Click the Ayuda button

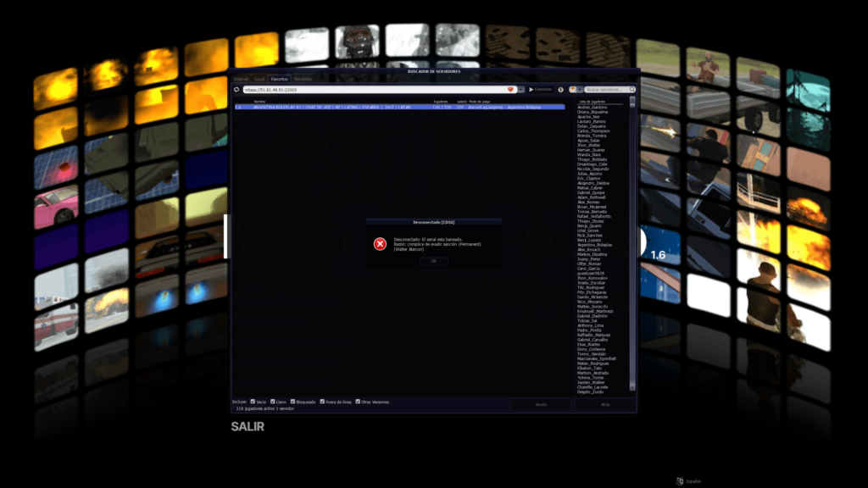point(541,404)
